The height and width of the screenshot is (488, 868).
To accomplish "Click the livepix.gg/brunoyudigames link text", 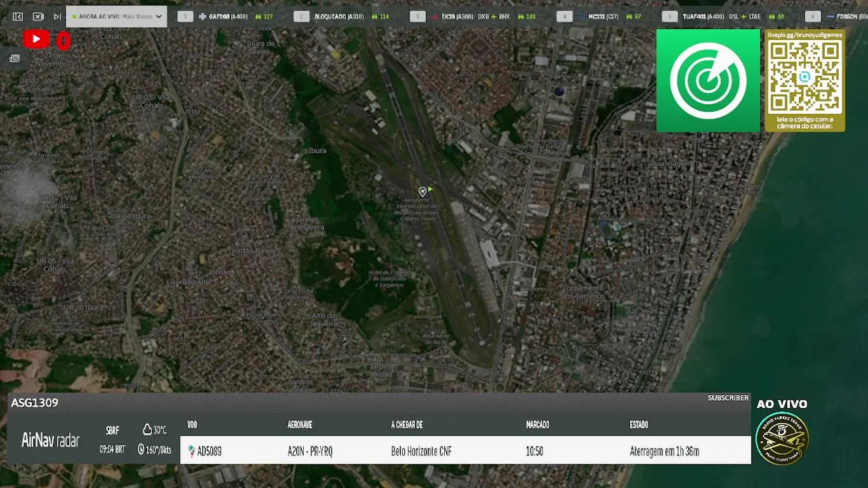I will (x=805, y=34).
